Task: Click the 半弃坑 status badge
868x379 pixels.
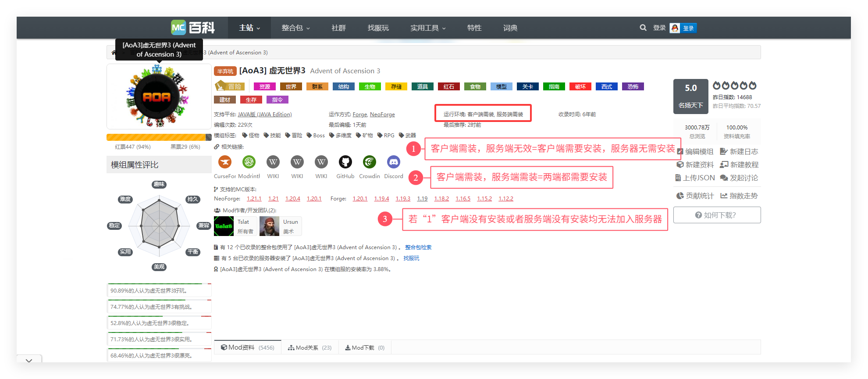Action: point(225,71)
